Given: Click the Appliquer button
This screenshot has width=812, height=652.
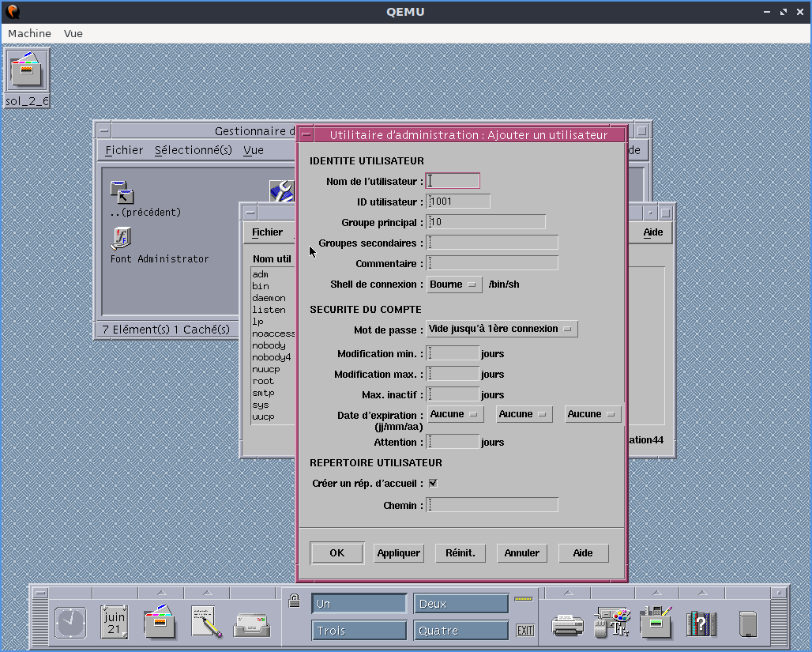Looking at the screenshot, I should [399, 553].
